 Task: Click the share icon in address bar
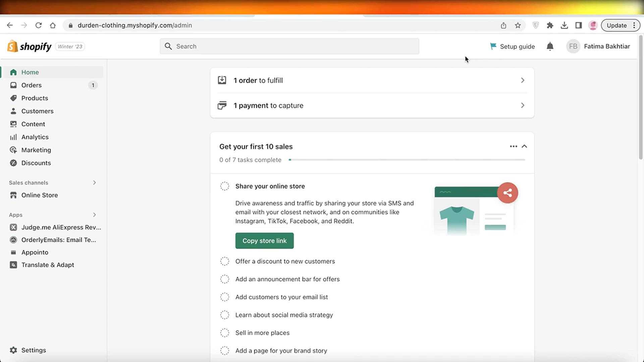point(503,25)
